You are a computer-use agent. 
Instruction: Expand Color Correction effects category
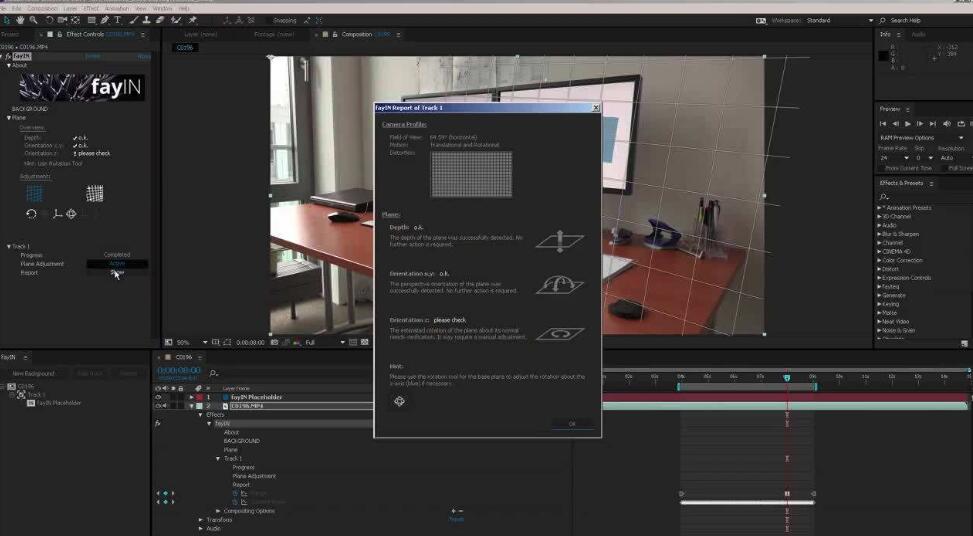(879, 260)
